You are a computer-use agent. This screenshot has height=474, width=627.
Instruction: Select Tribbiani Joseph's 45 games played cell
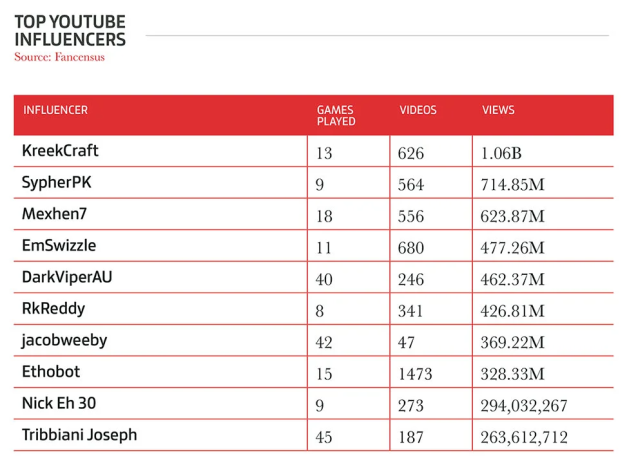point(325,437)
